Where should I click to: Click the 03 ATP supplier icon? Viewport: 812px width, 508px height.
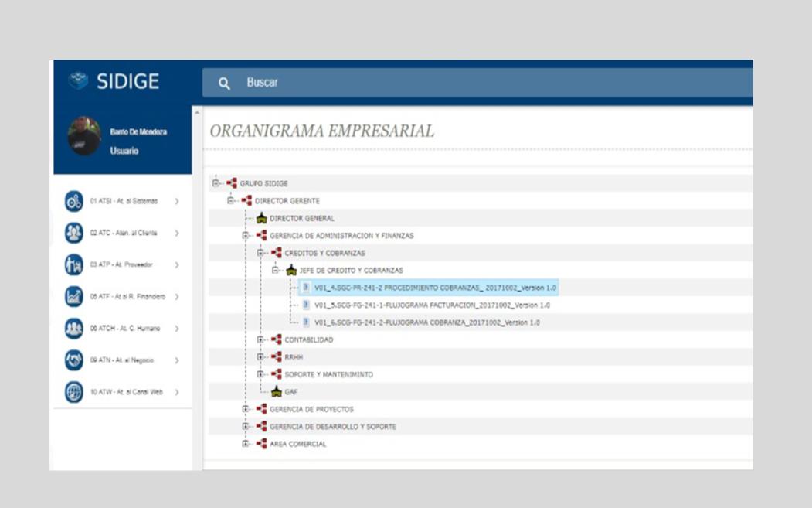[x=73, y=264]
